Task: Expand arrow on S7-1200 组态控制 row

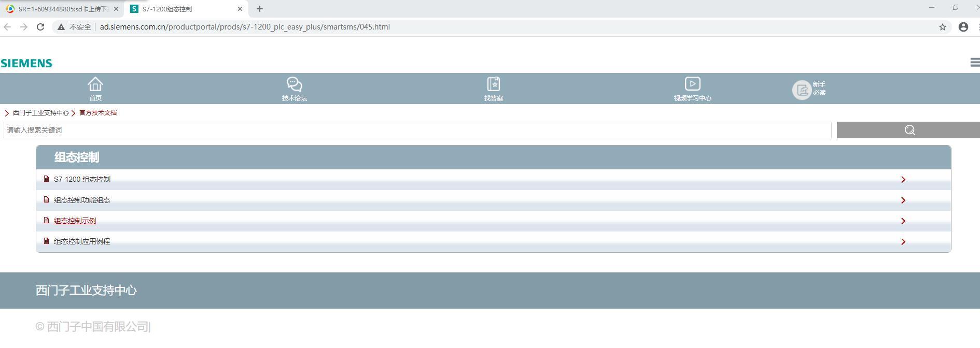Action: pos(903,180)
